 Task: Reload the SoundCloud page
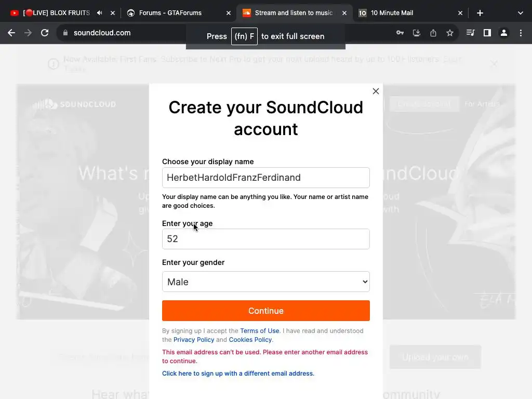click(x=45, y=33)
